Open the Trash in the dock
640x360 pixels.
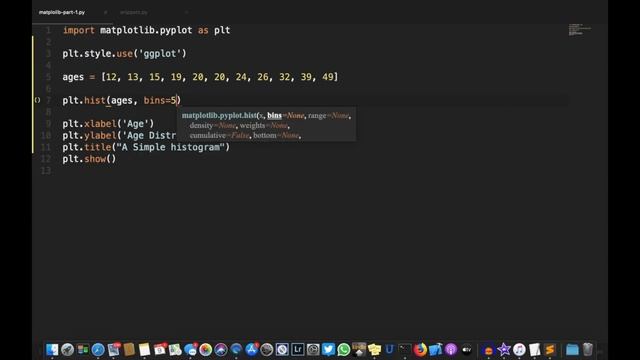coord(588,350)
